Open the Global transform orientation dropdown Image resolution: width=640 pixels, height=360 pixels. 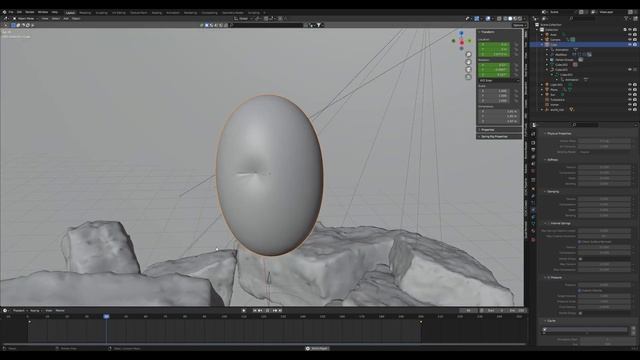(243, 18)
